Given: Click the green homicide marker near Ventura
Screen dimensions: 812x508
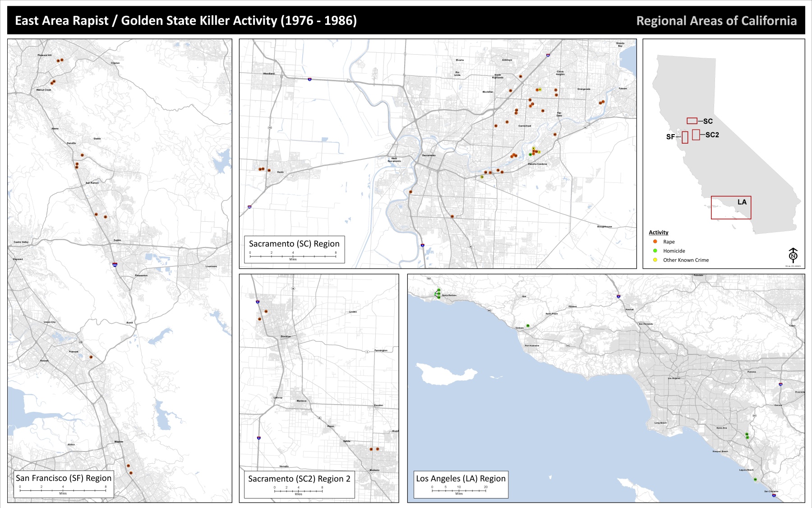Looking at the screenshot, I should (x=528, y=326).
